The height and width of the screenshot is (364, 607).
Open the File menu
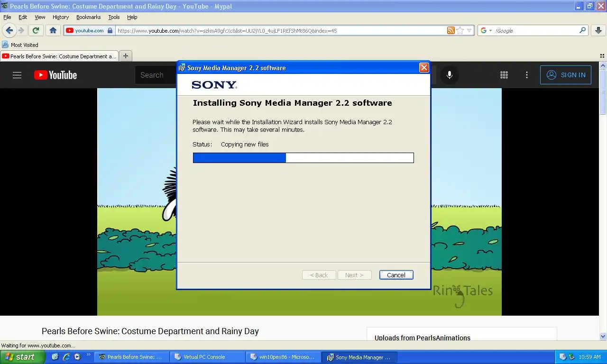(7, 17)
